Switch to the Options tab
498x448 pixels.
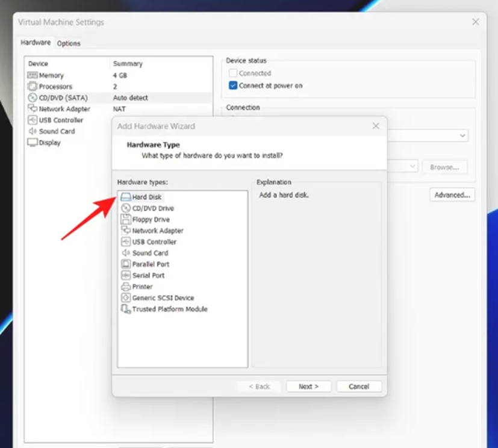coord(69,43)
